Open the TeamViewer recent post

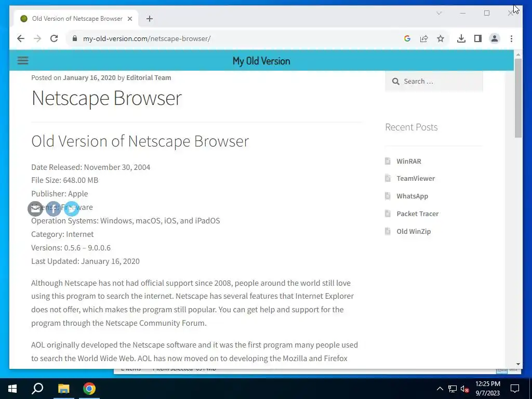point(416,179)
